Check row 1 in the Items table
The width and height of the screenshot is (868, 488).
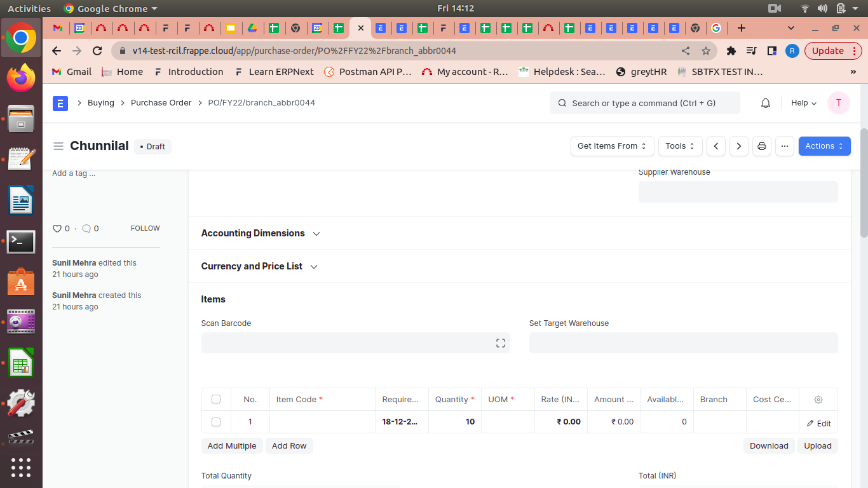[x=216, y=421]
